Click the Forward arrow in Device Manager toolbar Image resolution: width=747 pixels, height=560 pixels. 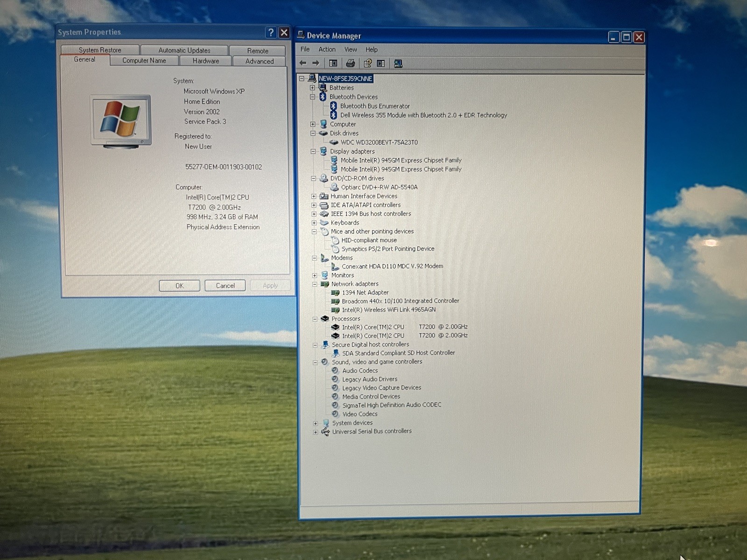click(x=316, y=63)
